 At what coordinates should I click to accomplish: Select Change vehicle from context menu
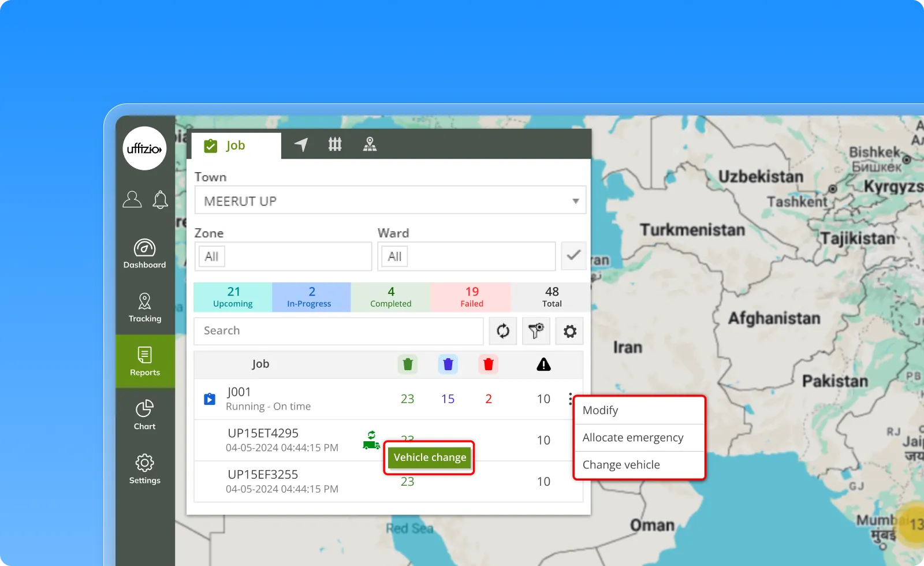[x=621, y=465]
